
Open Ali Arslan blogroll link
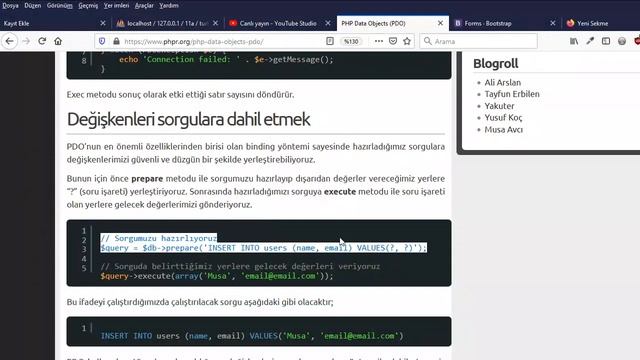click(x=502, y=82)
